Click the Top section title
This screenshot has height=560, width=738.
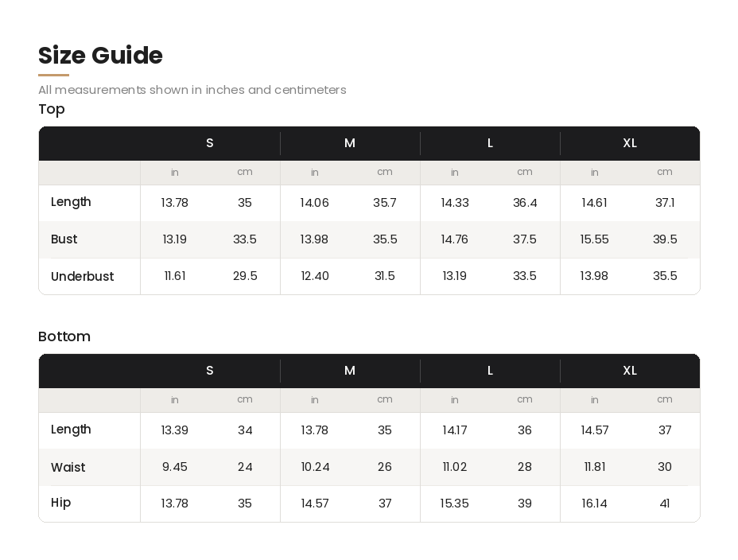coord(52,109)
